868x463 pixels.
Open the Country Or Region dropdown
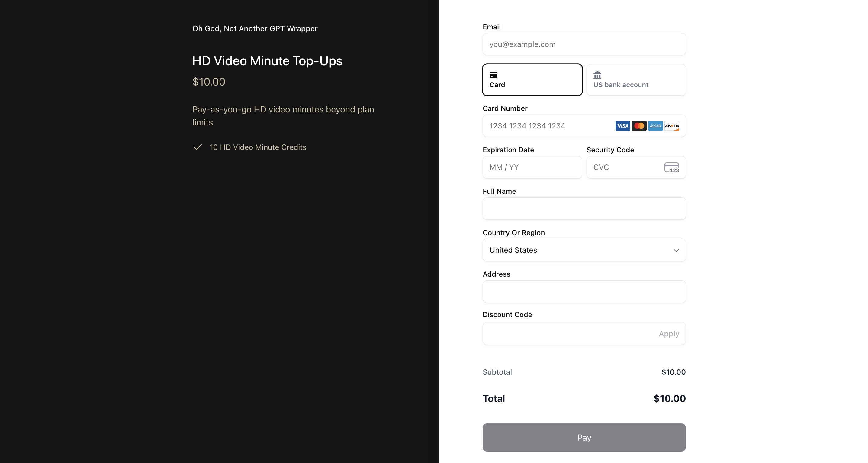pos(583,250)
